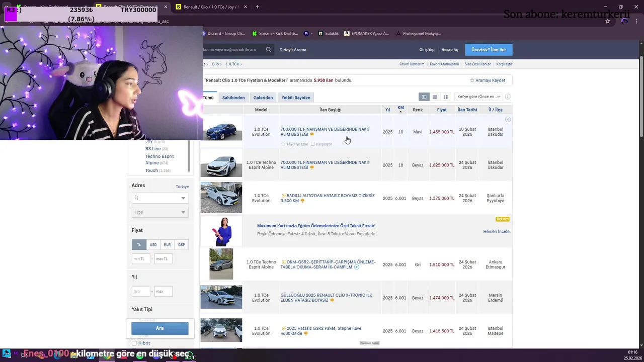Open Favori İlanlarım link
The image size is (644, 362).
pyautogui.click(x=412, y=64)
